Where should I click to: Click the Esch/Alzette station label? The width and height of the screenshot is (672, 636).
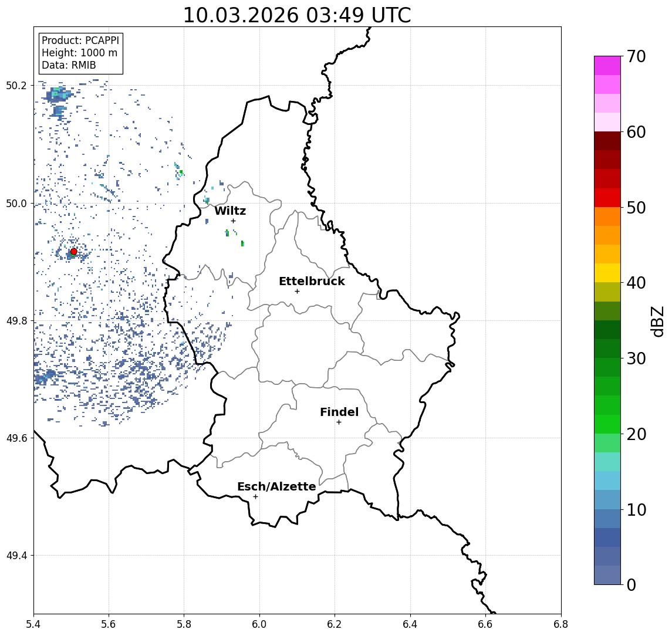276,486
